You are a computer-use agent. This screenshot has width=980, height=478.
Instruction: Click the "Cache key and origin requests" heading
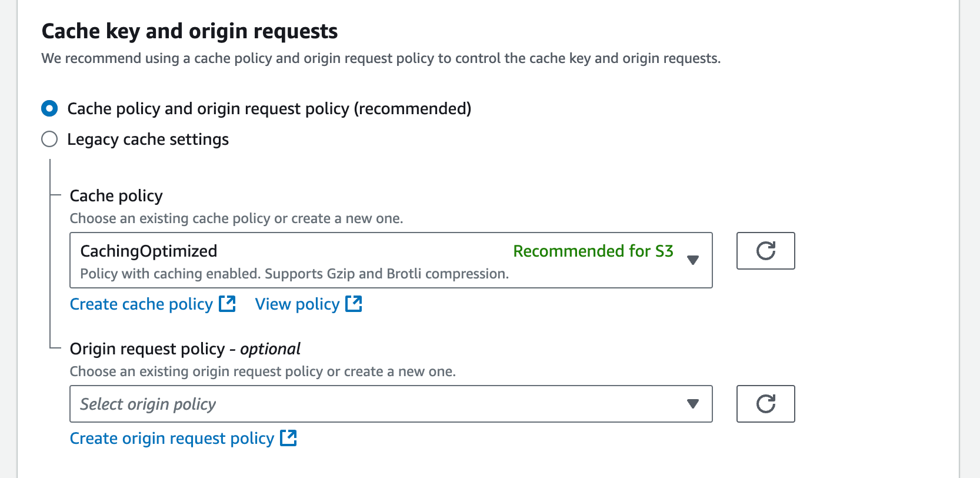[x=189, y=31]
